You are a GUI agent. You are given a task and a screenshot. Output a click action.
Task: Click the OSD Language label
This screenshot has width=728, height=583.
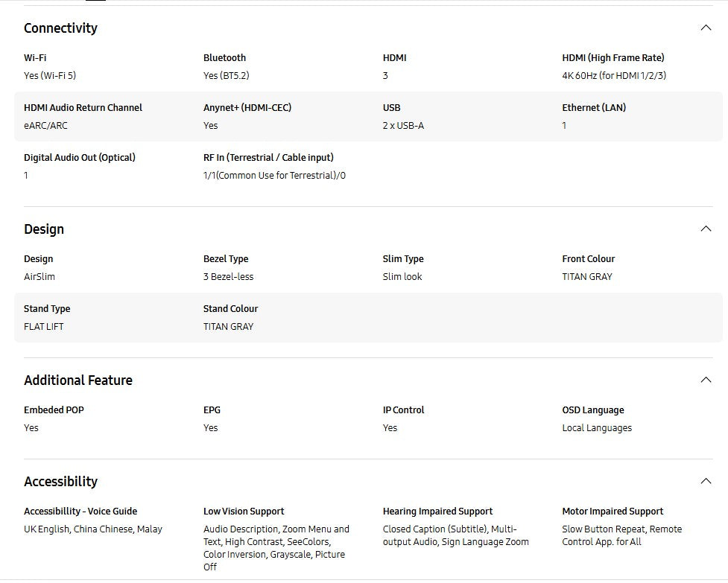(x=593, y=410)
